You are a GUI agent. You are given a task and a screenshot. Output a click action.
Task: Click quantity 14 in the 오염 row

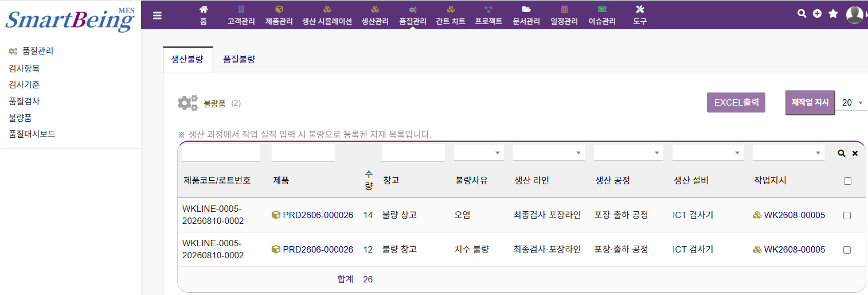click(x=368, y=215)
